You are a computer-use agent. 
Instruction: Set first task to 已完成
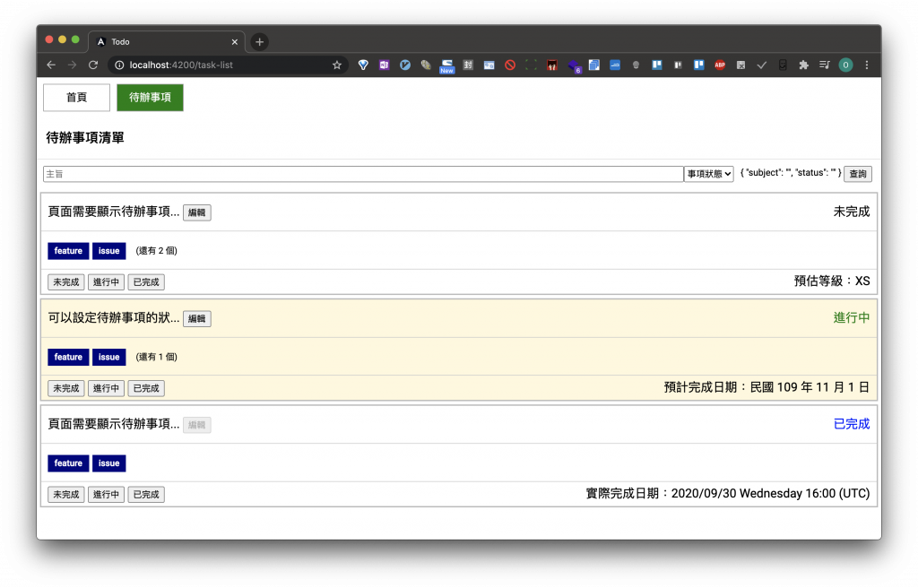click(146, 282)
